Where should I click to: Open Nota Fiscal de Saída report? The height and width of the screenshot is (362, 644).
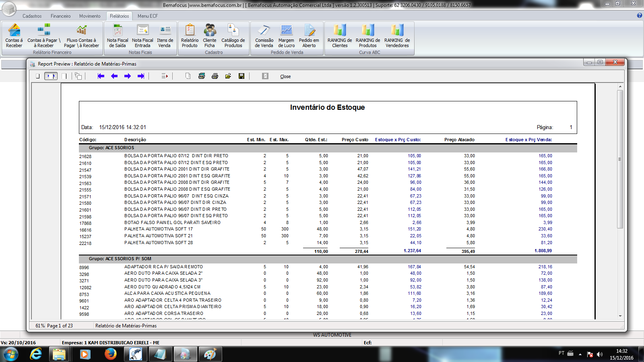pos(118,36)
